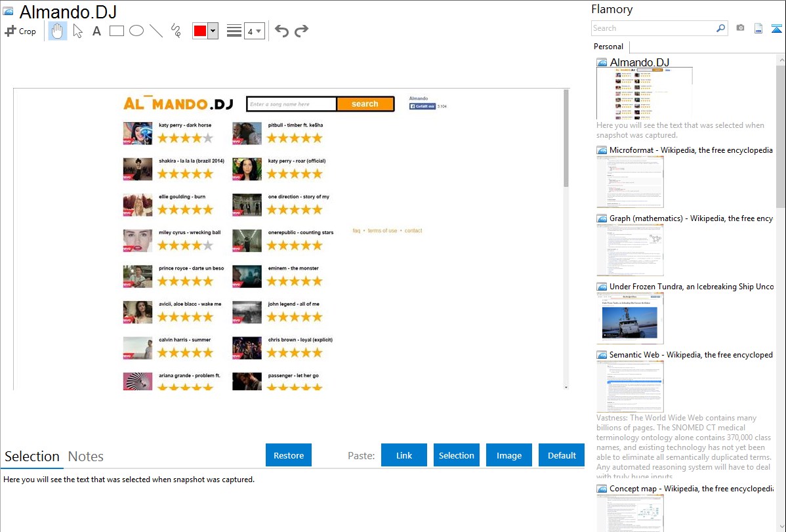Select the rectangle shape tool
Image resolution: width=786 pixels, height=532 pixels.
pos(116,31)
